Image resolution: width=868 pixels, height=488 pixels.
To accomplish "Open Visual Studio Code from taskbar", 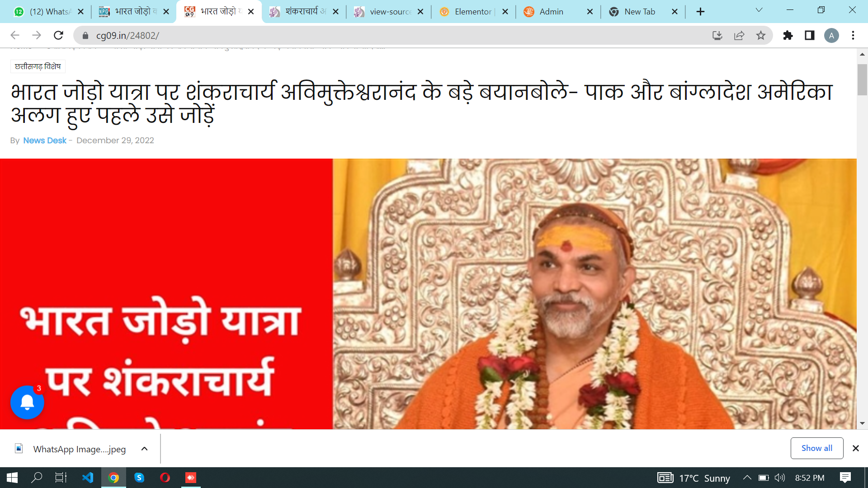I will 88,478.
